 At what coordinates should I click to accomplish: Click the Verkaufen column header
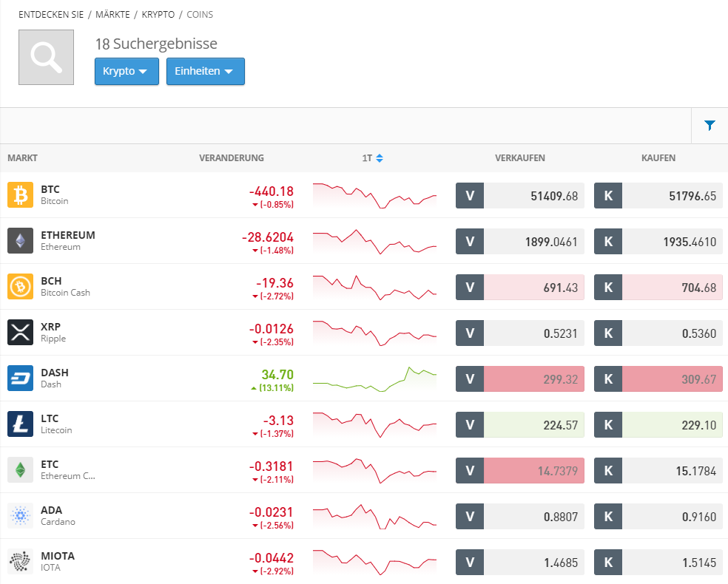pyautogui.click(x=520, y=158)
